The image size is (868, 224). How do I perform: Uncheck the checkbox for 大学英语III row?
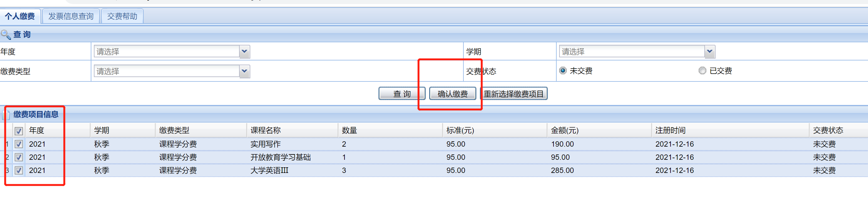19,171
